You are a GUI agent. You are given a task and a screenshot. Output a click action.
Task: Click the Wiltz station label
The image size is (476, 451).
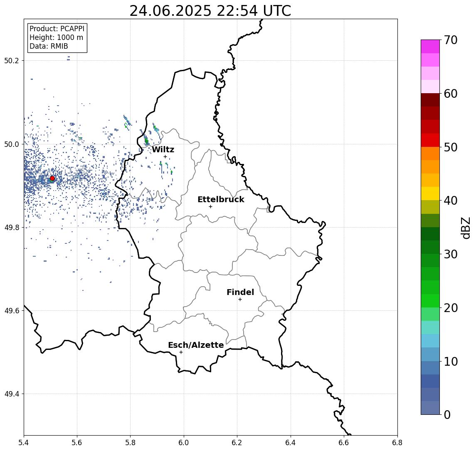(x=163, y=149)
